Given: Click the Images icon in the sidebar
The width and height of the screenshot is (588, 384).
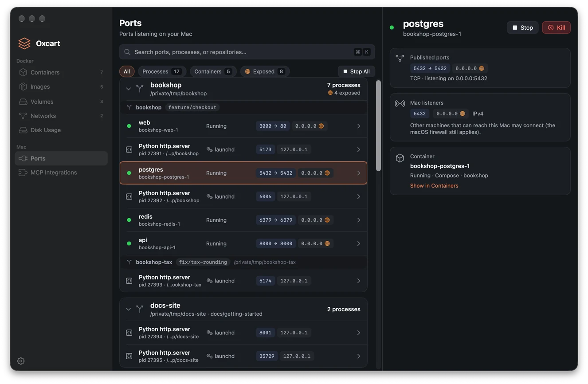Looking at the screenshot, I should pos(23,86).
